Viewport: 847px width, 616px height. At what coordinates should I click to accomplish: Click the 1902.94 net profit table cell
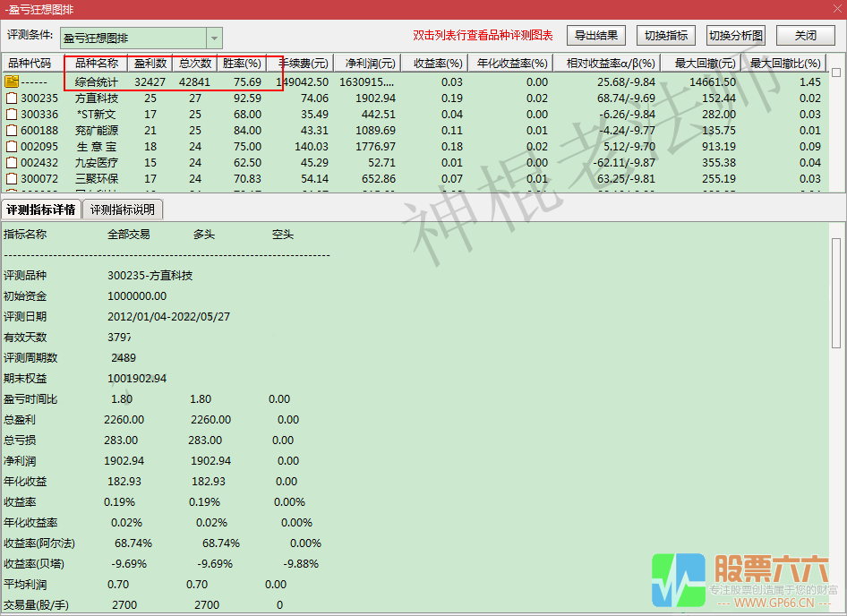click(x=375, y=98)
